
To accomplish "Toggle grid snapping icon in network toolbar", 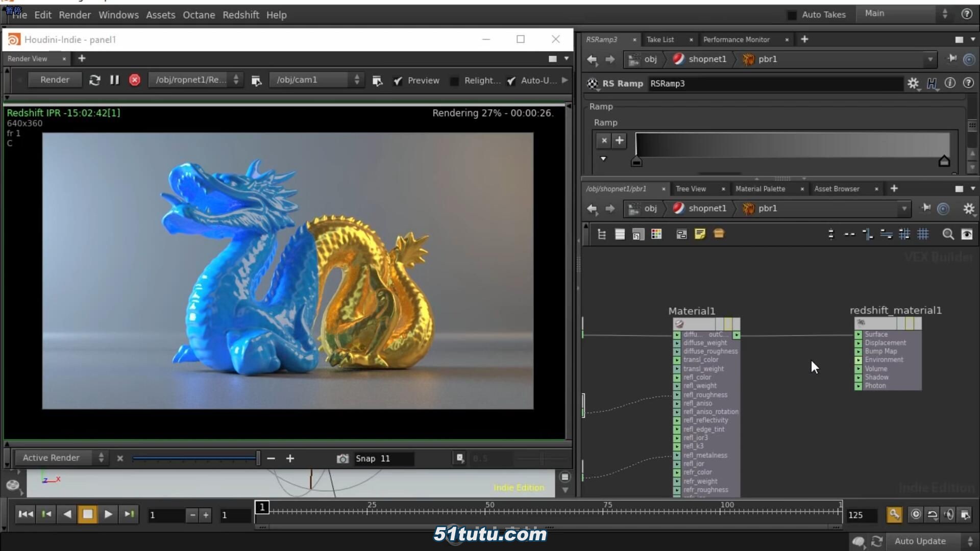I will click(x=923, y=234).
